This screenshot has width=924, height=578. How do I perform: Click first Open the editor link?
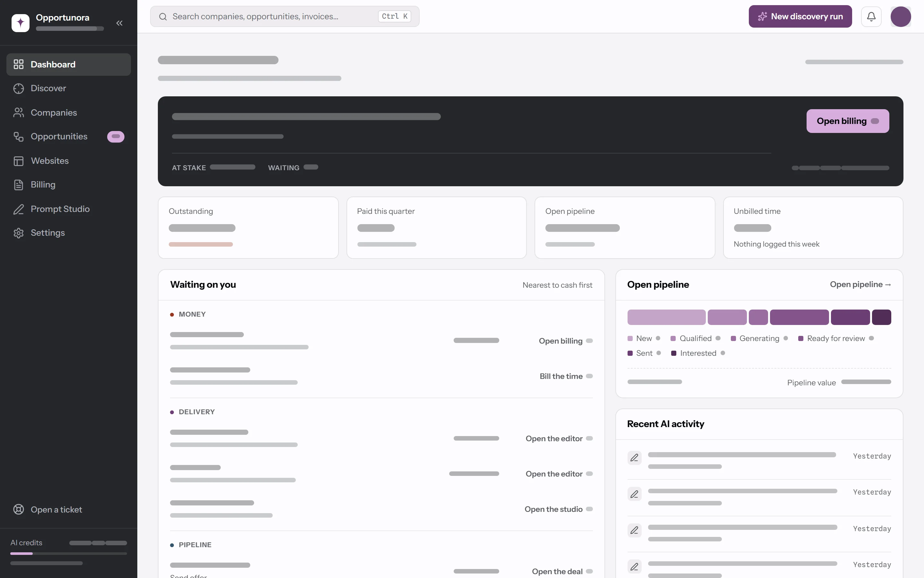point(559,438)
